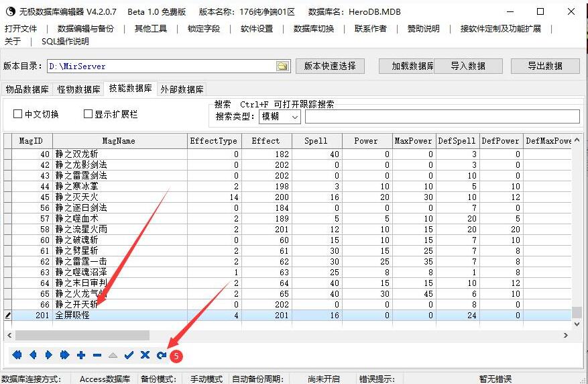Click the search text input field
Viewport: 588px width, 384px height.
click(443, 117)
